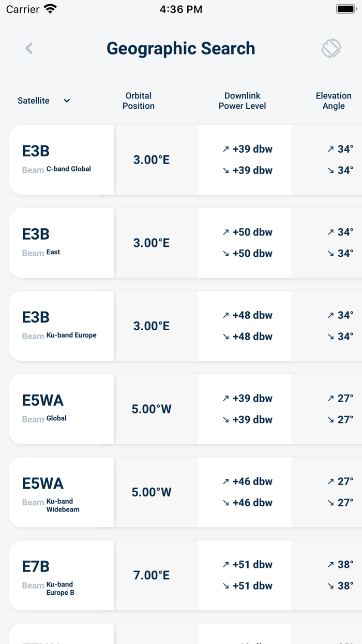This screenshot has width=362, height=644.
Task: Select the Elevation Angle column header
Action: tap(334, 100)
